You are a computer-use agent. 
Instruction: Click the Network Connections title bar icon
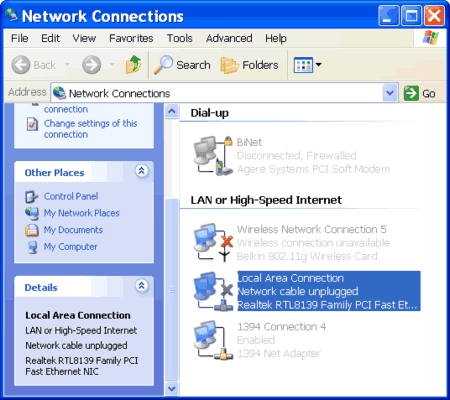pyautogui.click(x=12, y=15)
